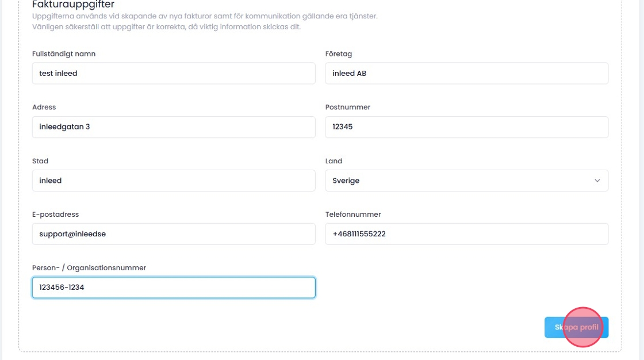This screenshot has width=644, height=360.
Task: Click the 'Adress' label above the field
Action: pos(44,108)
